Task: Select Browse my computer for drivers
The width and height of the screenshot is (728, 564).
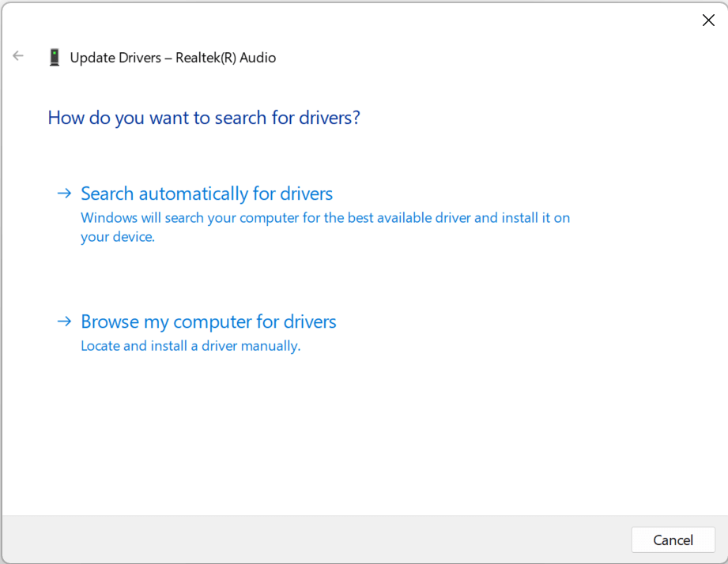Action: (209, 321)
